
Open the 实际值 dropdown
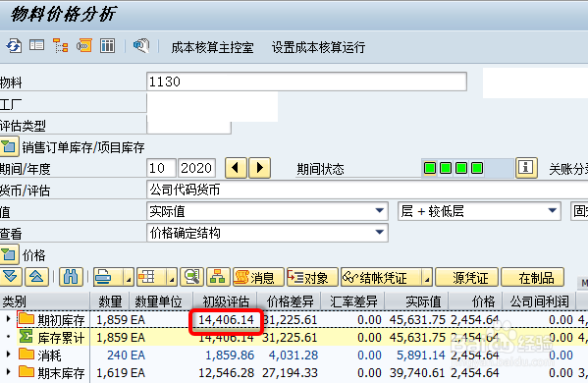click(x=380, y=211)
